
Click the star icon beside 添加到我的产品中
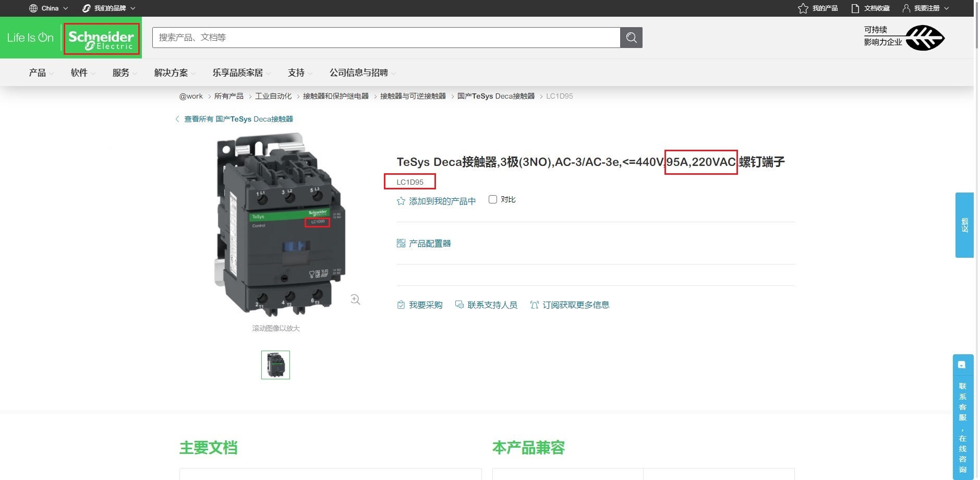click(401, 201)
